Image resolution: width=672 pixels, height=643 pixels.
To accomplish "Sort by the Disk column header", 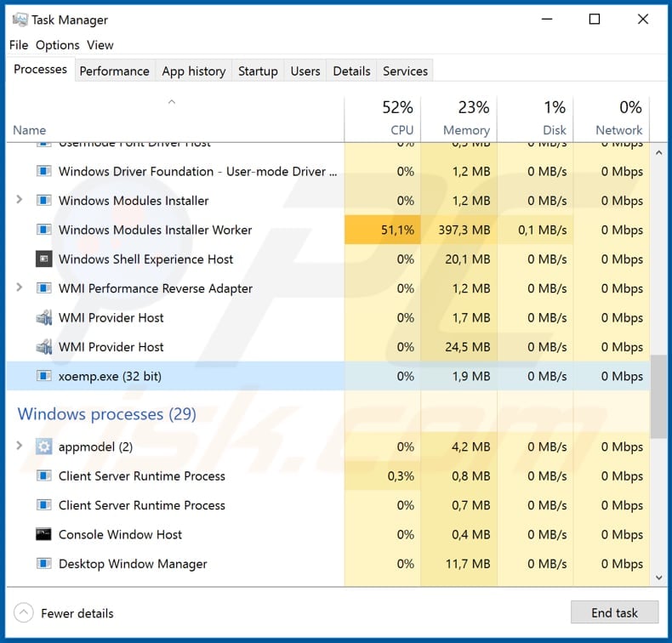I will click(535, 119).
